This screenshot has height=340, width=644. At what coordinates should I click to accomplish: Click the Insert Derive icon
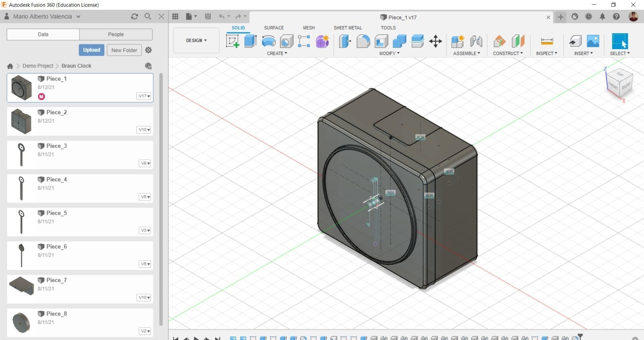[575, 41]
